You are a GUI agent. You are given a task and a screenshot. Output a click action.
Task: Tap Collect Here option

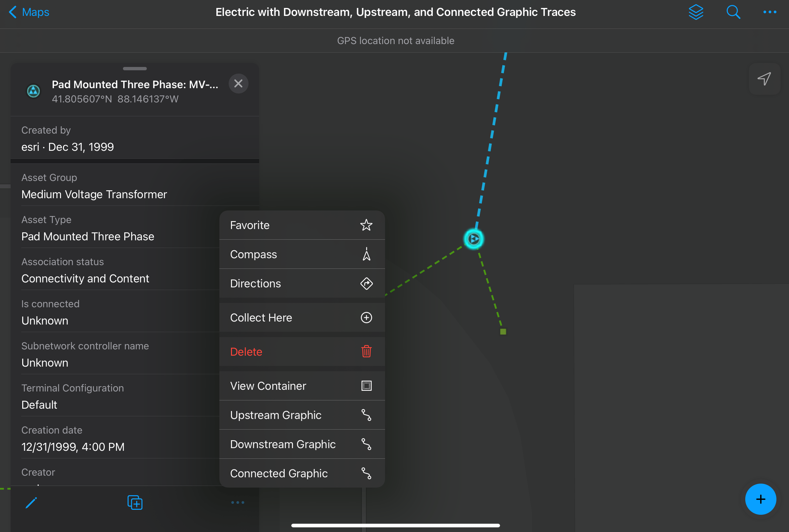(302, 318)
